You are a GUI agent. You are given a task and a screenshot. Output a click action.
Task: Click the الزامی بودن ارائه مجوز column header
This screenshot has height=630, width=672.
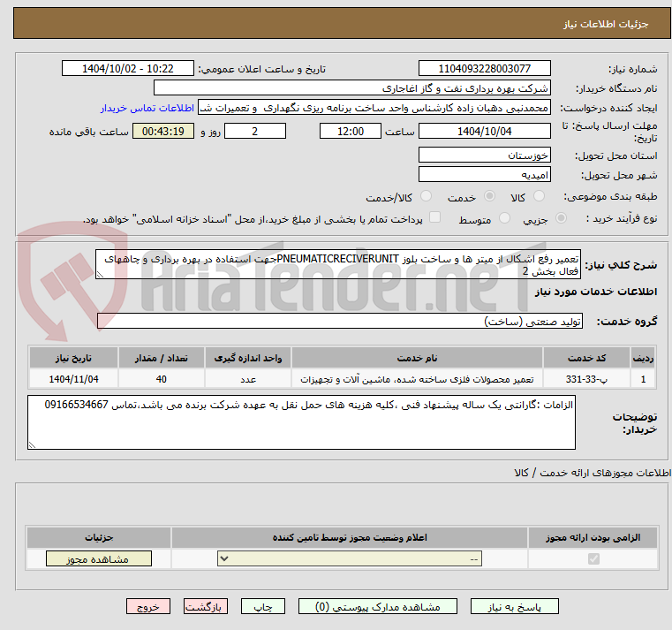pos(593,537)
